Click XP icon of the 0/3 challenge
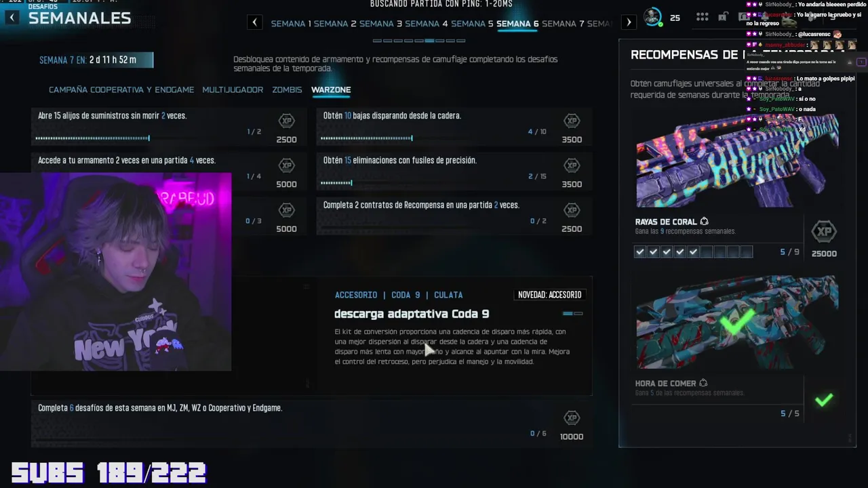Viewport: 868px width, 488px height. [286, 211]
